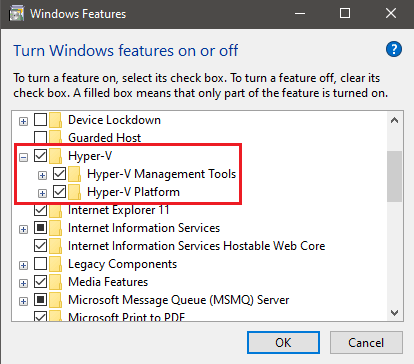Click the feature list scrollbar thumb
The height and width of the screenshot is (364, 414).
click(395, 176)
